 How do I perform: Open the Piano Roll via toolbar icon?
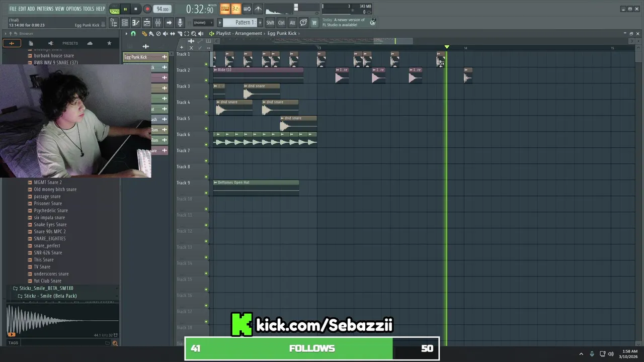[135, 23]
